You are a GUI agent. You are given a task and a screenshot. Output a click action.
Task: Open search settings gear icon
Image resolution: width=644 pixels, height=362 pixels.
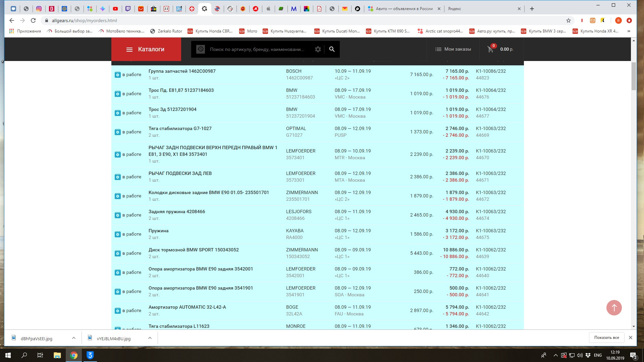[x=318, y=49]
